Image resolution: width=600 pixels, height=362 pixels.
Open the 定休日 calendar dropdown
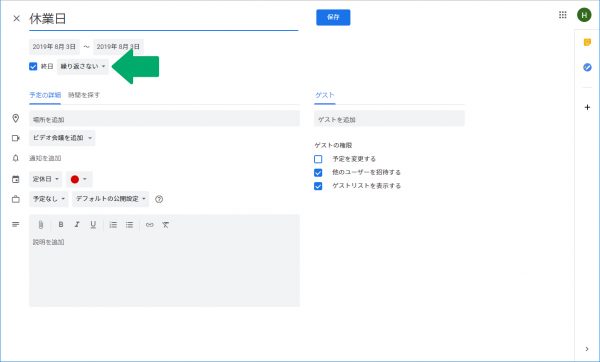(46, 179)
